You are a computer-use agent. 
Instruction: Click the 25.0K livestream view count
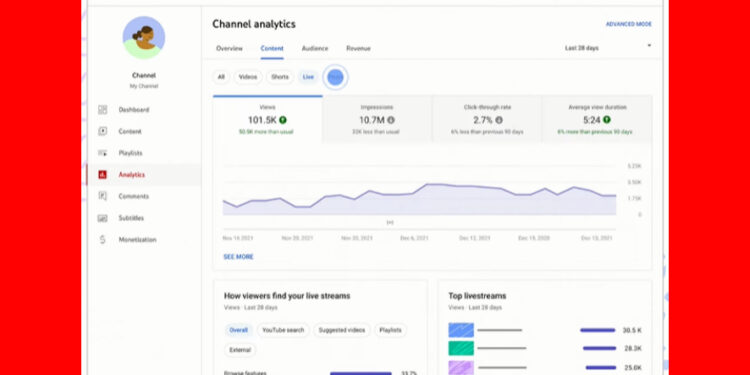(x=633, y=367)
